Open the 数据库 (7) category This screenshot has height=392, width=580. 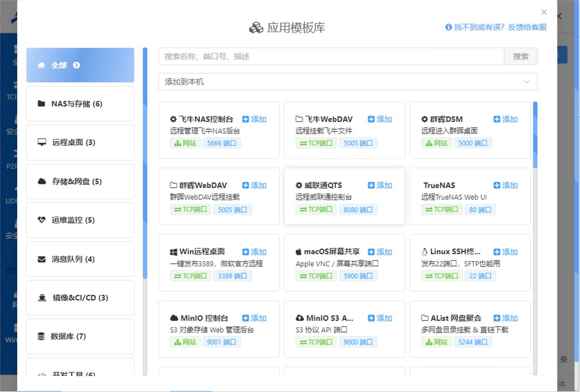click(x=80, y=336)
